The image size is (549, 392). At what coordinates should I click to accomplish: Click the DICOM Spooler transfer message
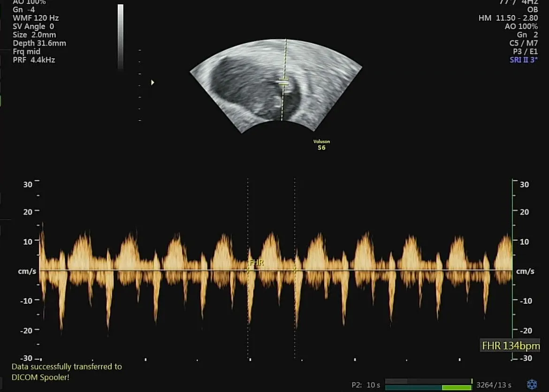coord(67,372)
